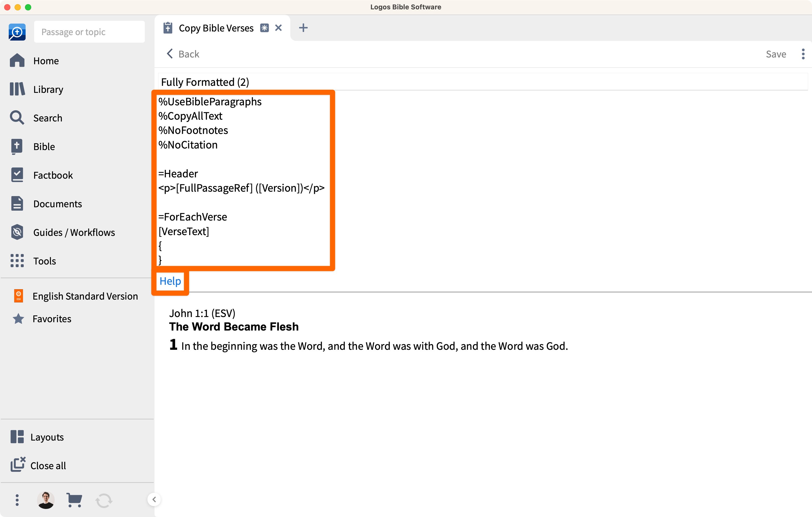Click the Search magnifier icon

point(17,118)
